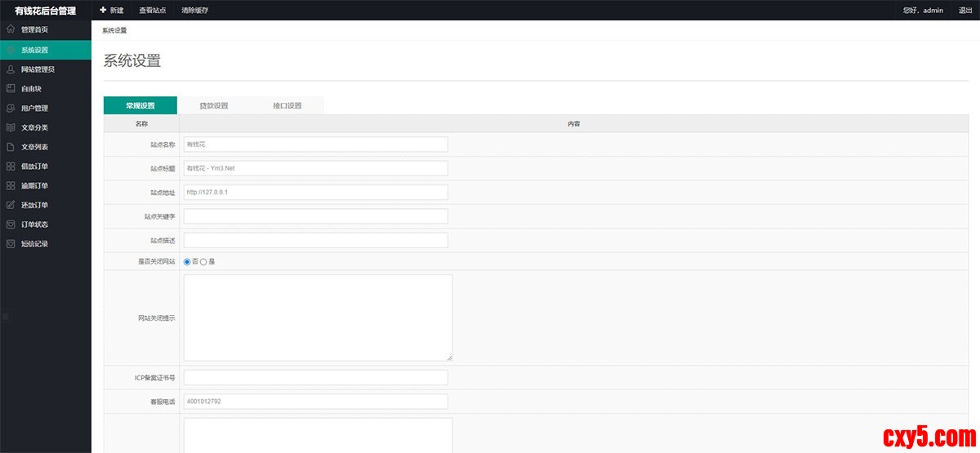Viewport: 980px width, 453px height.
Task: Click the 站点关键字 input field
Action: pyautogui.click(x=316, y=216)
